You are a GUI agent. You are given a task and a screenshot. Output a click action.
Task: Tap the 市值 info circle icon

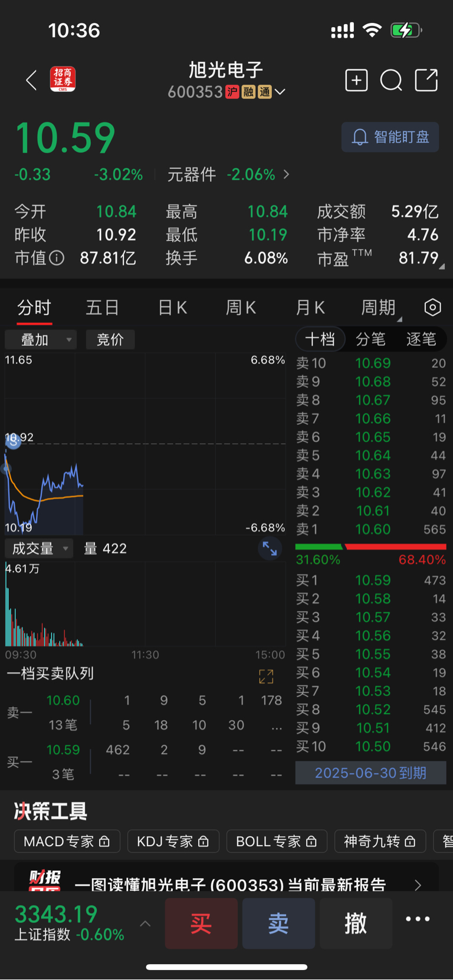click(57, 258)
